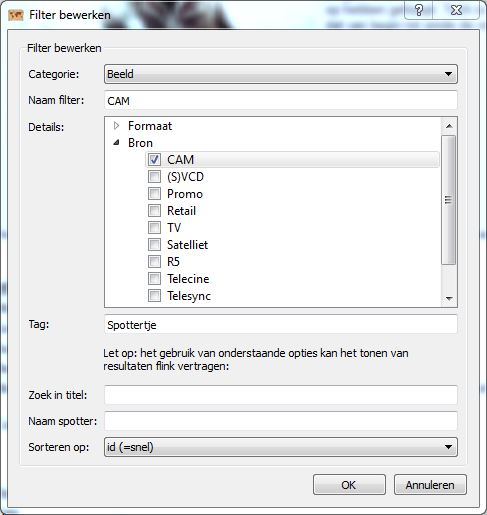Close the Filter bewerken dialog

pos(456,10)
